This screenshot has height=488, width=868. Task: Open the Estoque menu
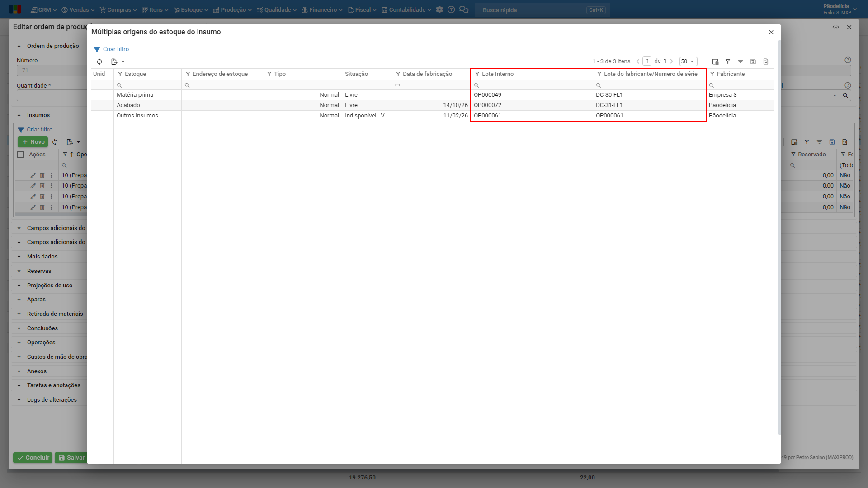pos(191,9)
